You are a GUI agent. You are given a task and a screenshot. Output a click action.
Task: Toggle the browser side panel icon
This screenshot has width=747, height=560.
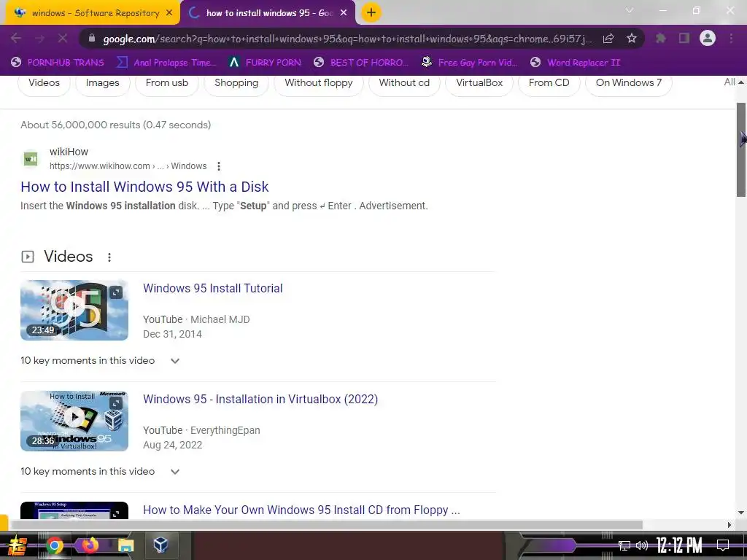coord(684,38)
